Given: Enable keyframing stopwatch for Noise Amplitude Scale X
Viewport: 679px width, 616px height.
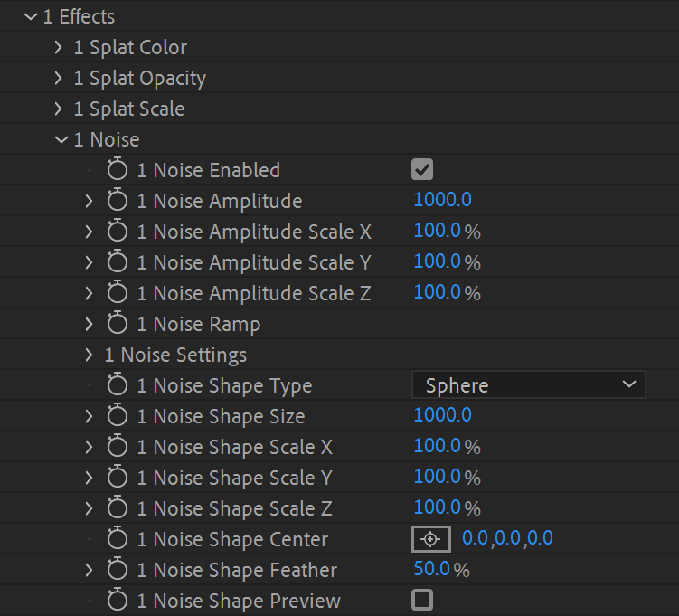Looking at the screenshot, I should tap(118, 232).
